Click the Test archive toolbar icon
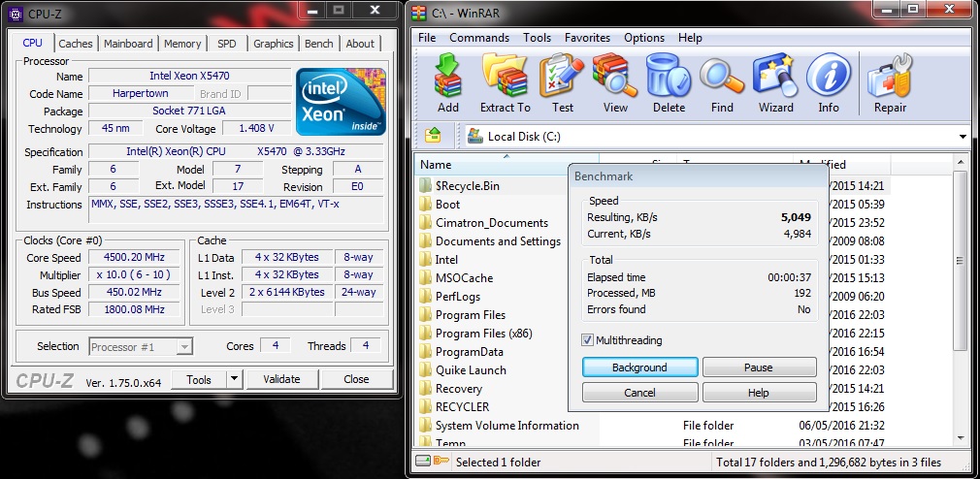Screen dimensions: 980x479 pos(562,77)
